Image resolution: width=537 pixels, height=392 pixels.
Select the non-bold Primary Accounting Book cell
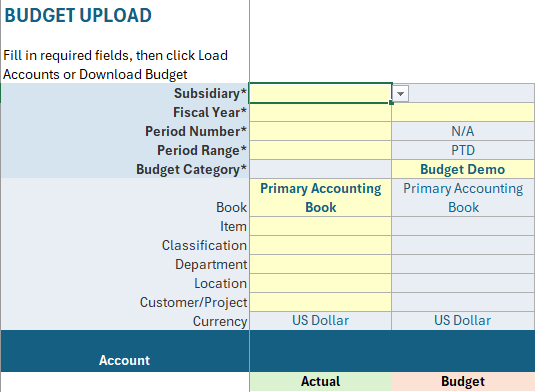pyautogui.click(x=463, y=198)
